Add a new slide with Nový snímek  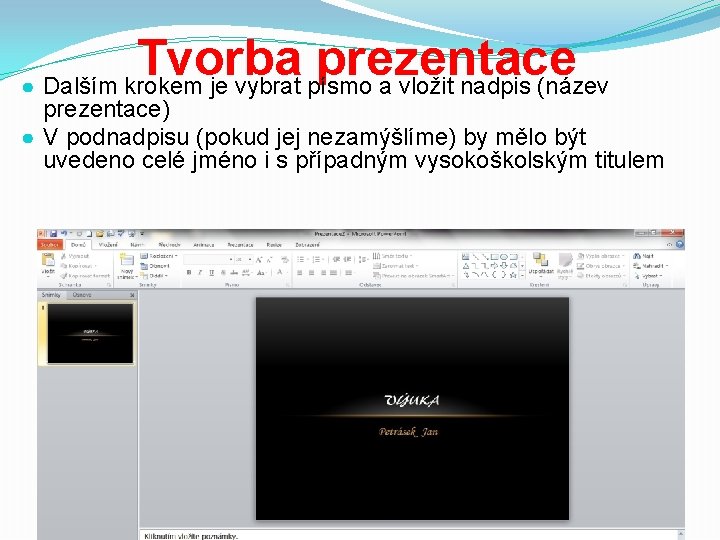[x=127, y=266]
